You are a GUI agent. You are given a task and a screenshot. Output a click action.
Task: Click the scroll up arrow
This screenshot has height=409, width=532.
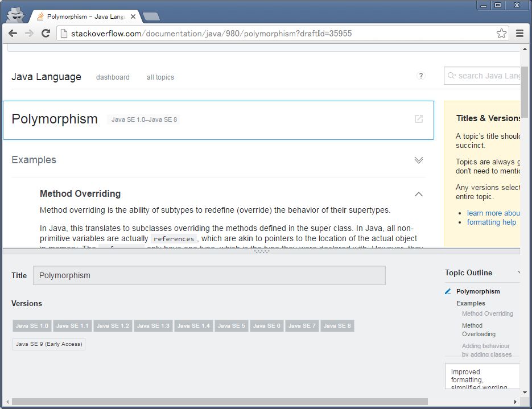(525, 49)
